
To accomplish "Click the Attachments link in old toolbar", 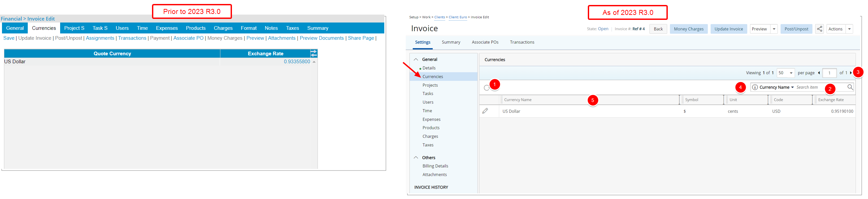I will pos(282,38).
